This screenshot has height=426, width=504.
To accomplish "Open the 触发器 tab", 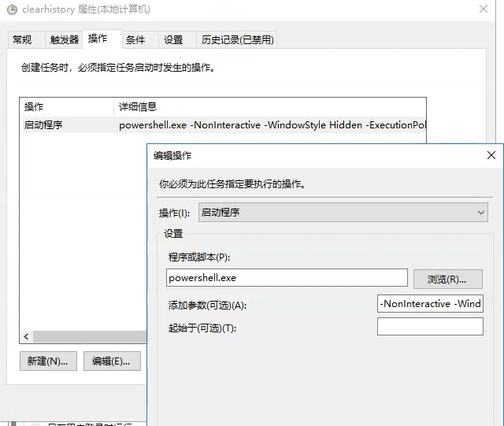I will 64,40.
